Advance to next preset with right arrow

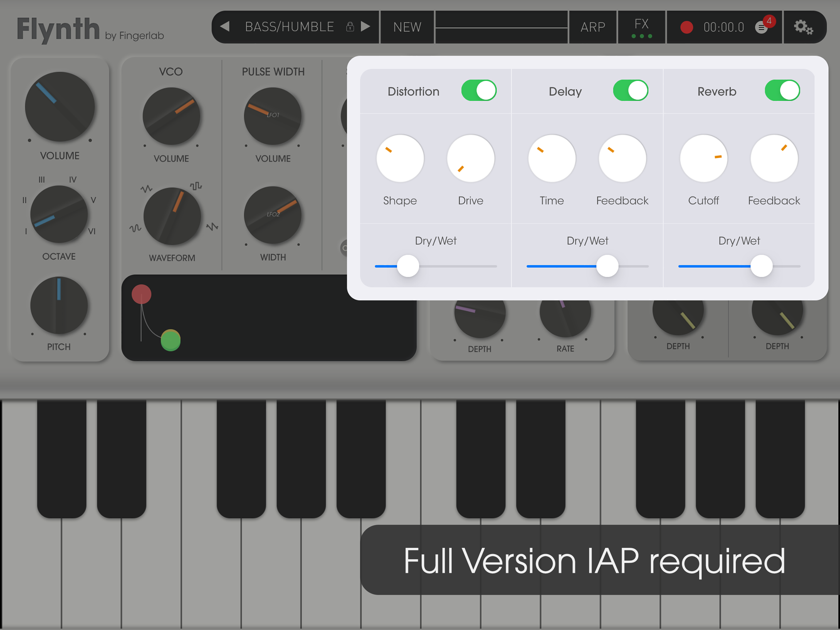[365, 26]
